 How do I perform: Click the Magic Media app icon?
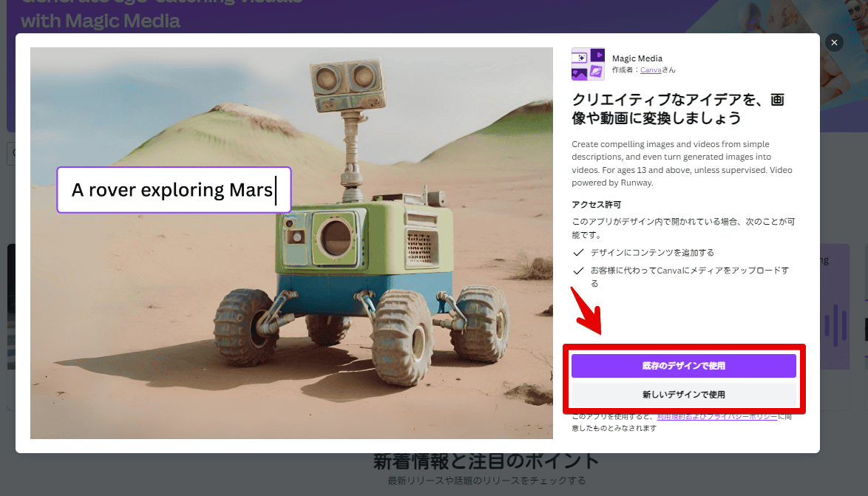[588, 64]
